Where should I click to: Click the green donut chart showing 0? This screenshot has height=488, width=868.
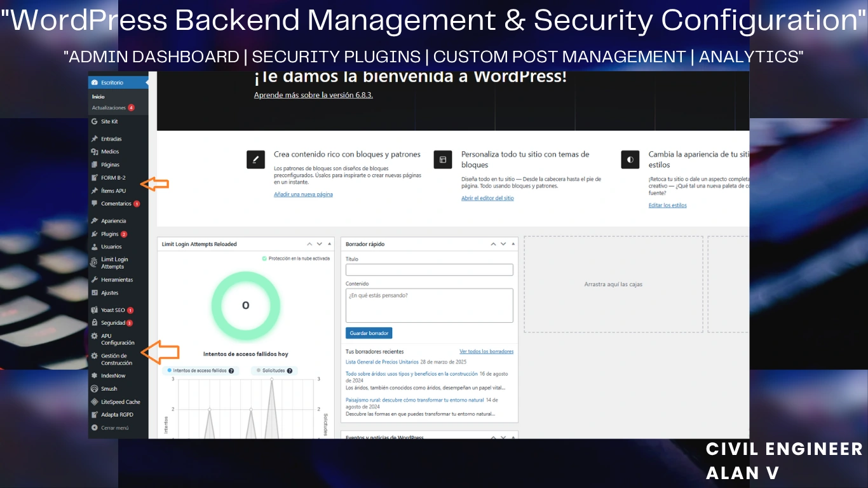[245, 306]
